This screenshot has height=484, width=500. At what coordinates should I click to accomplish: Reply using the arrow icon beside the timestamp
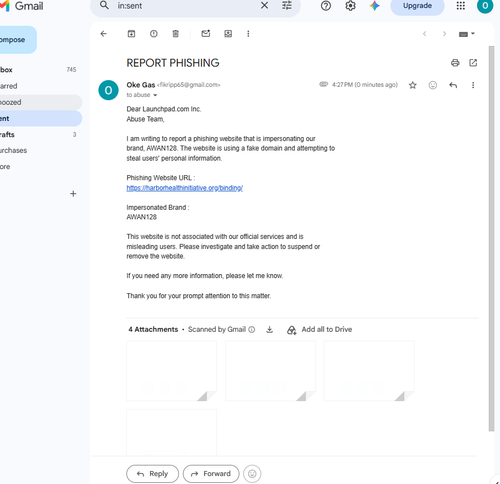click(453, 85)
